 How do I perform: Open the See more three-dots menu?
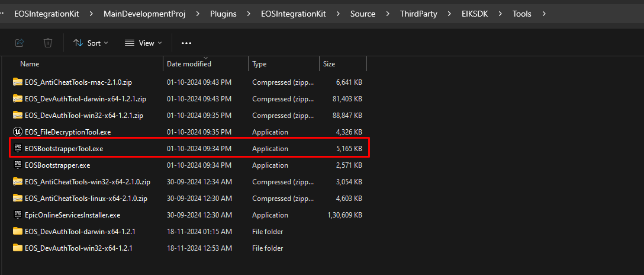click(186, 43)
